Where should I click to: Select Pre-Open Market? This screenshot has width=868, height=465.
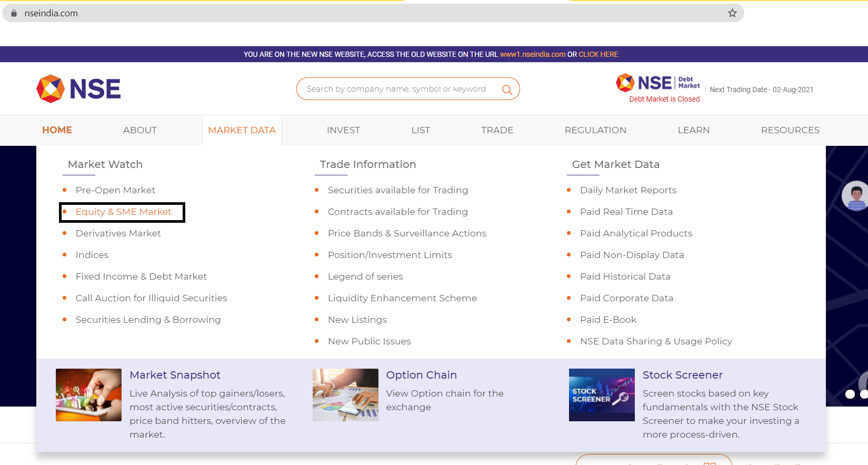pyautogui.click(x=115, y=190)
